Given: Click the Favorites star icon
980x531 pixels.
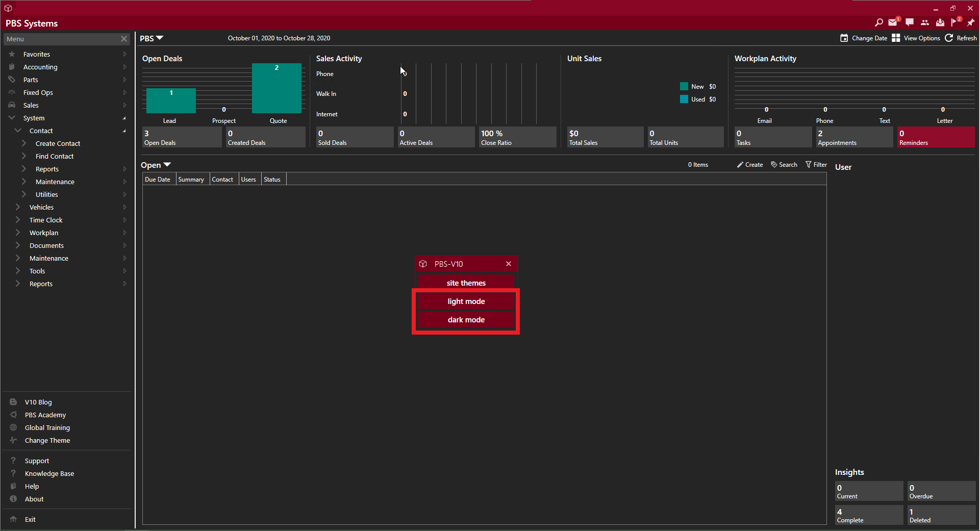Looking at the screenshot, I should [12, 54].
